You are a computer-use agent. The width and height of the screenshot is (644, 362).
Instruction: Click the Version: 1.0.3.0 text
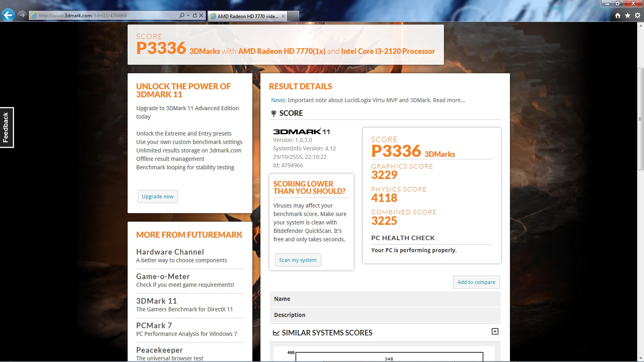(x=293, y=140)
